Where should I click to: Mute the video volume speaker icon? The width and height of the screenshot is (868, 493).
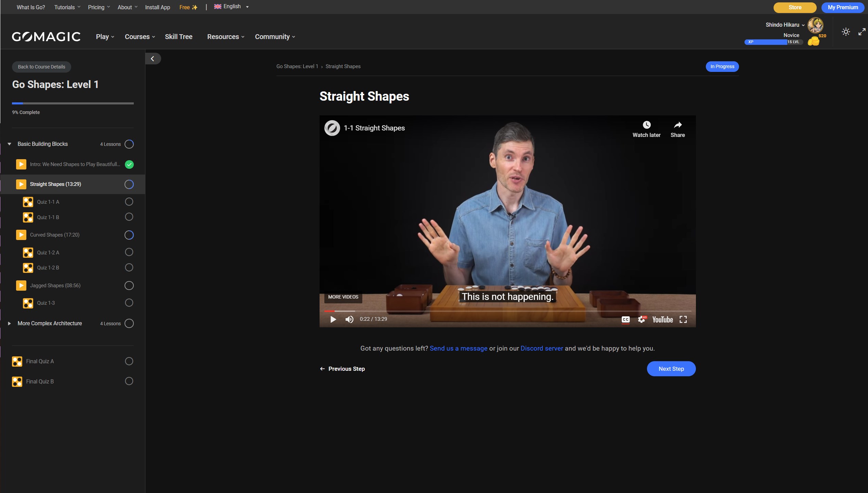(349, 319)
